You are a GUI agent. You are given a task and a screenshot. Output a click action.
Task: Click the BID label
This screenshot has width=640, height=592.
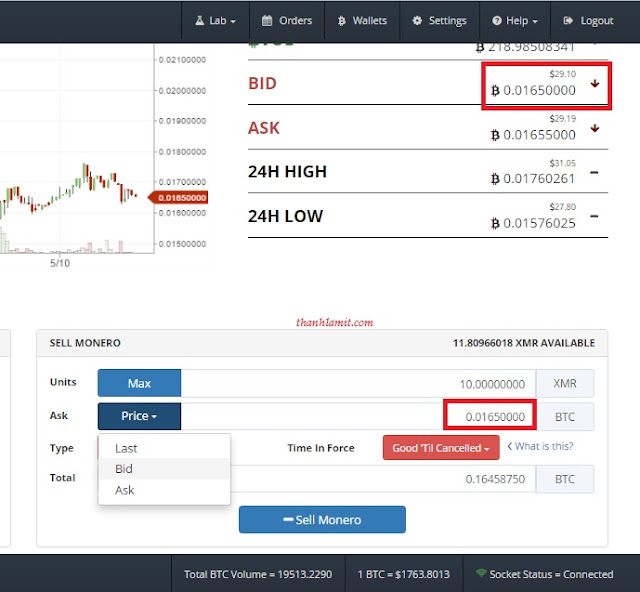(x=262, y=83)
